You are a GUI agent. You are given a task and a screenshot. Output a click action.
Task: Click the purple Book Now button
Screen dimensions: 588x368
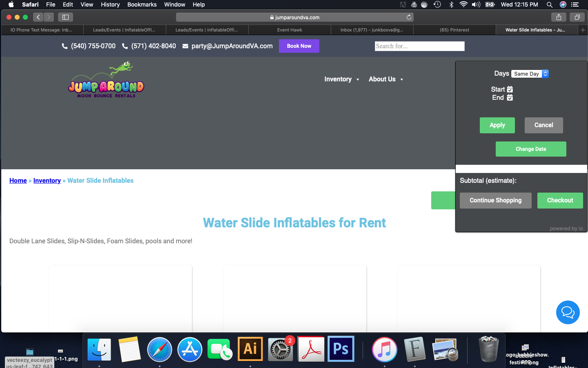click(299, 46)
